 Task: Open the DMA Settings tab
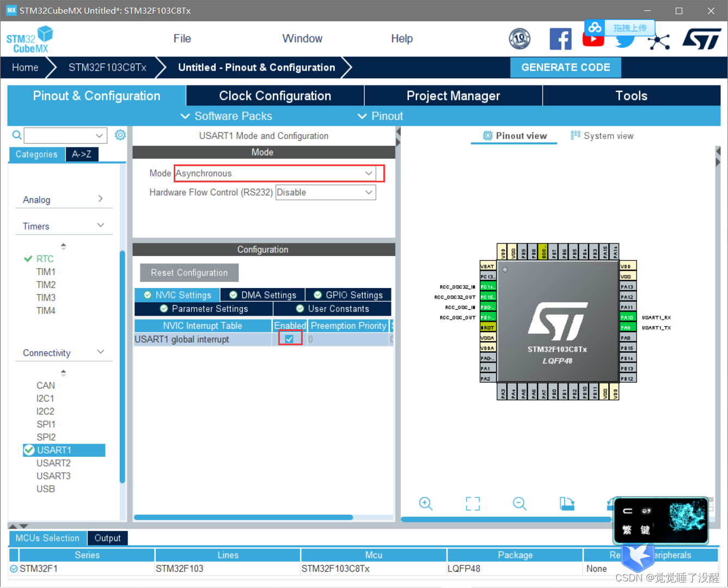pyautogui.click(x=262, y=295)
